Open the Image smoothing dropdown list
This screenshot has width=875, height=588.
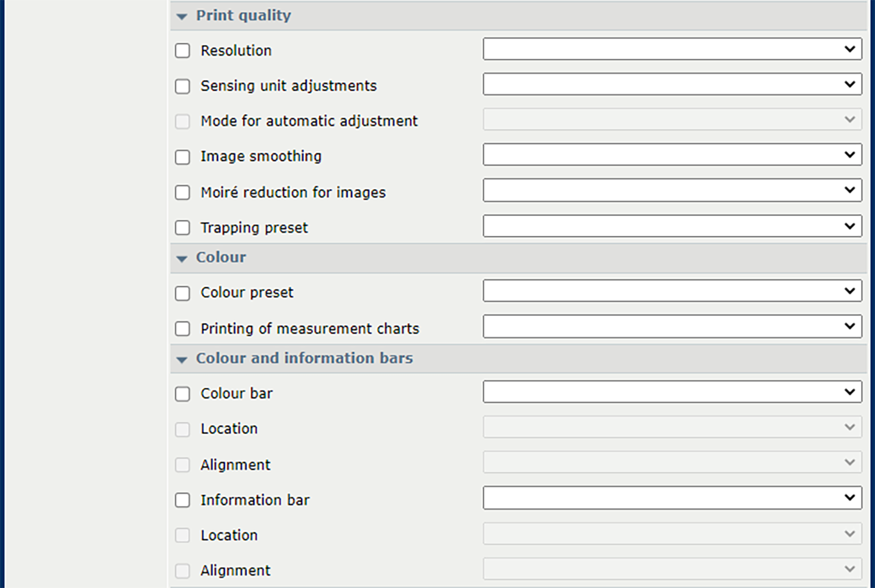[672, 155]
